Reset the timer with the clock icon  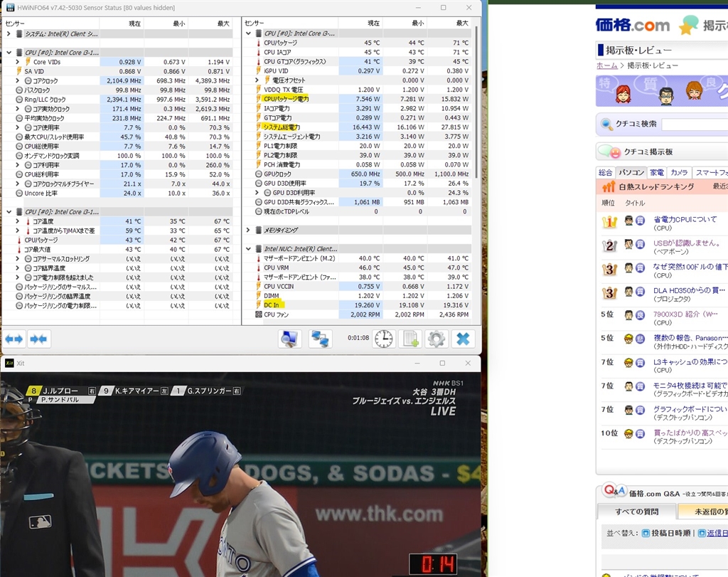pyautogui.click(x=384, y=339)
